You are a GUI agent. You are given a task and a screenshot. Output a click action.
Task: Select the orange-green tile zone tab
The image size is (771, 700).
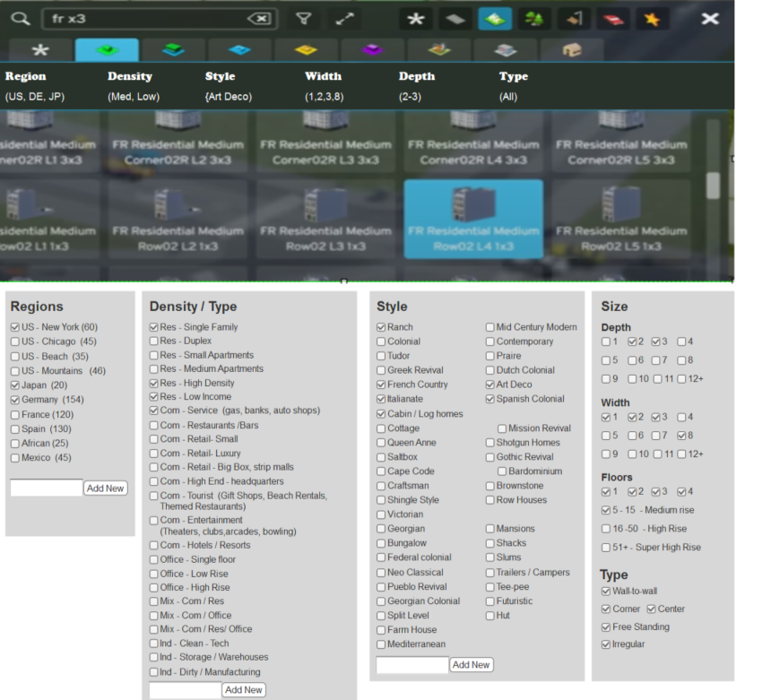[438, 49]
